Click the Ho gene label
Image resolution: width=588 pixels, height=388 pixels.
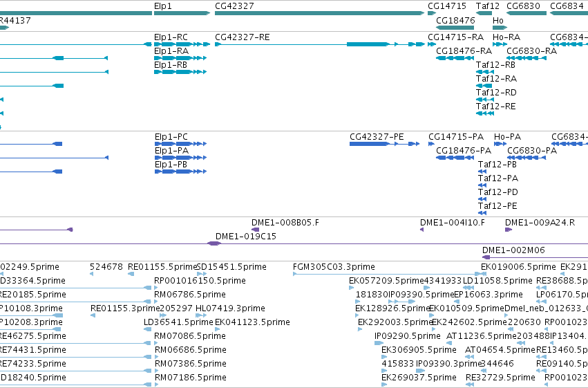pyautogui.click(x=498, y=20)
